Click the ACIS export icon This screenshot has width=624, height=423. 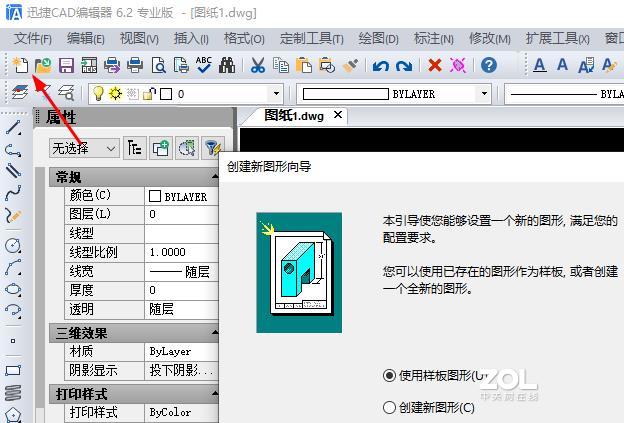(x=89, y=65)
